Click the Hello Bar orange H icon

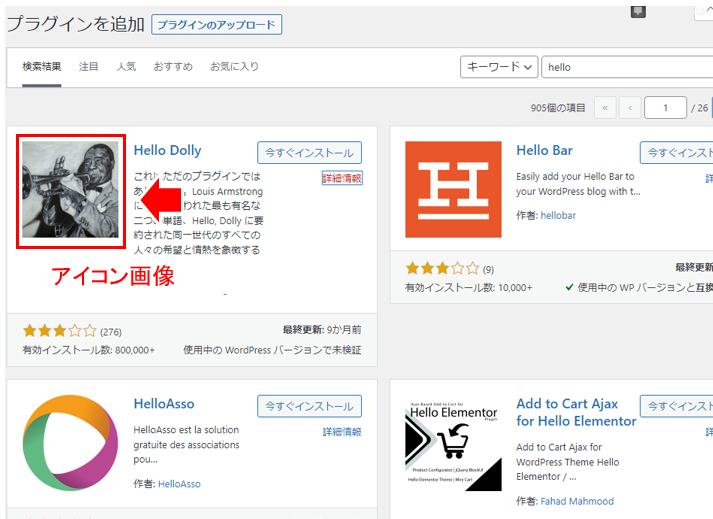coord(453,189)
